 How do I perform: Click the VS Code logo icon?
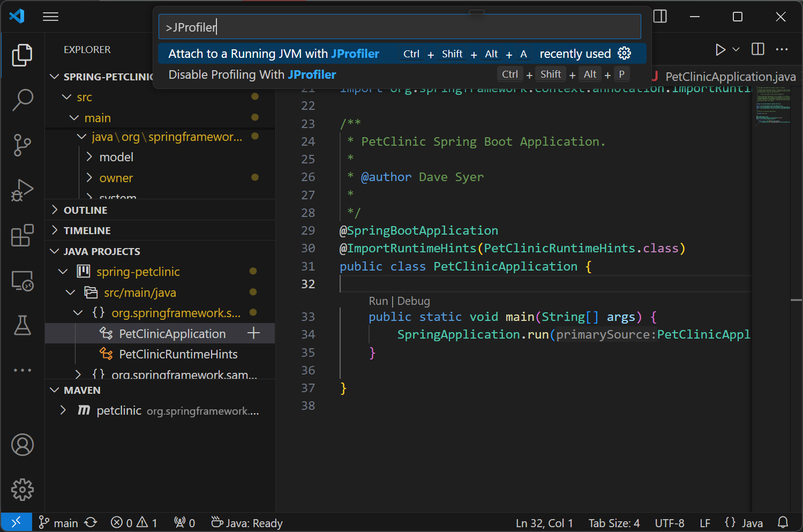pos(17,16)
